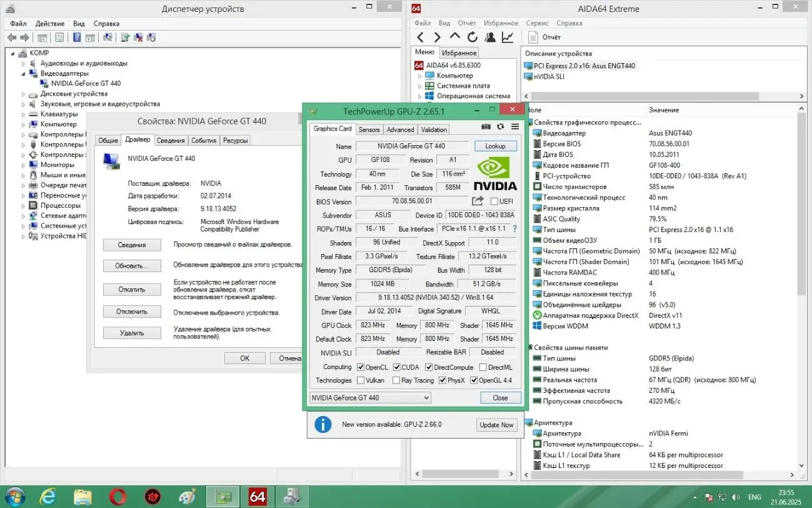Toggle the OpenCL checkbox
The width and height of the screenshot is (812, 508).
360,367
